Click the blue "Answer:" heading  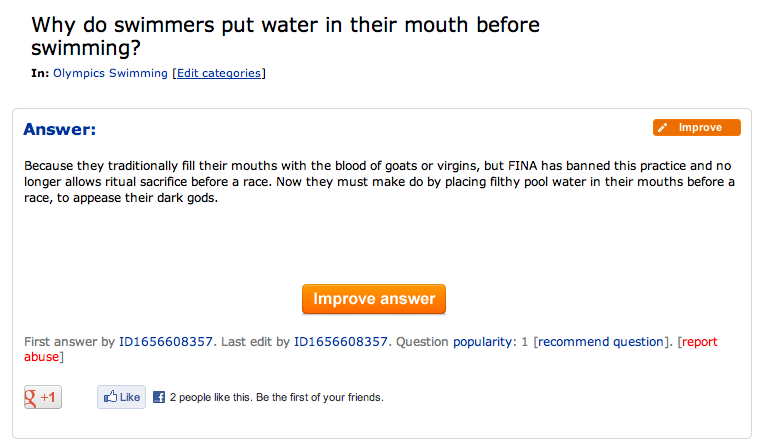point(60,129)
